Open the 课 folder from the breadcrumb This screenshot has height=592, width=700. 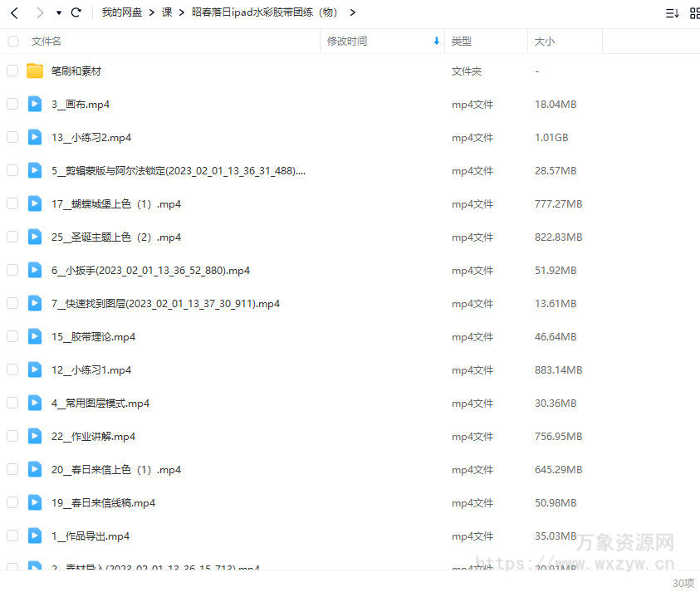tap(167, 12)
